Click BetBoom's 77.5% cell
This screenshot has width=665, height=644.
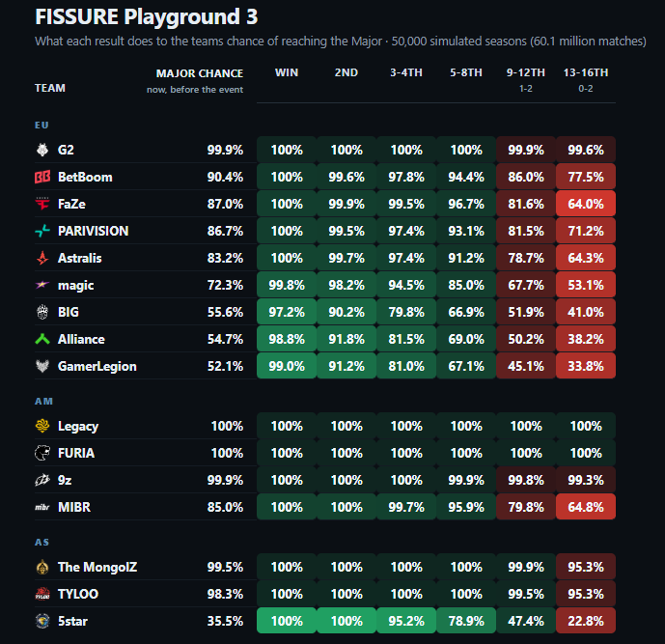586,177
